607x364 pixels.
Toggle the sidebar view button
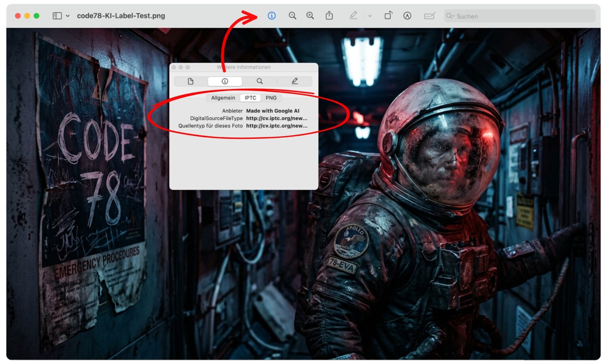[x=57, y=16]
